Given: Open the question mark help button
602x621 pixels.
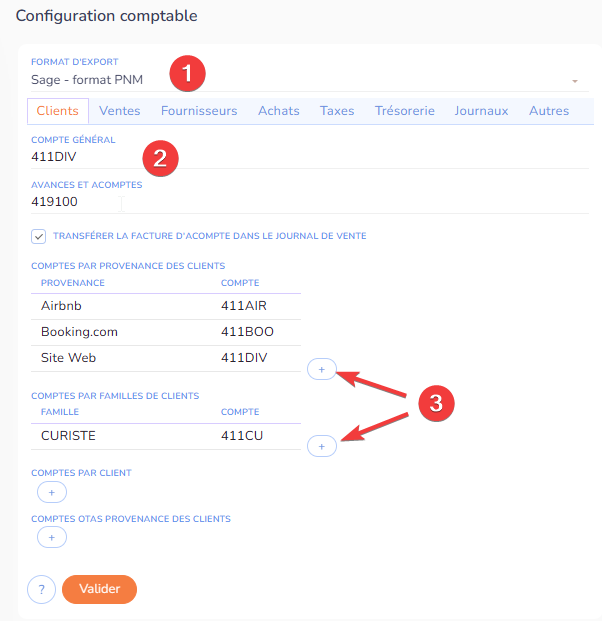Looking at the screenshot, I should [x=41, y=590].
